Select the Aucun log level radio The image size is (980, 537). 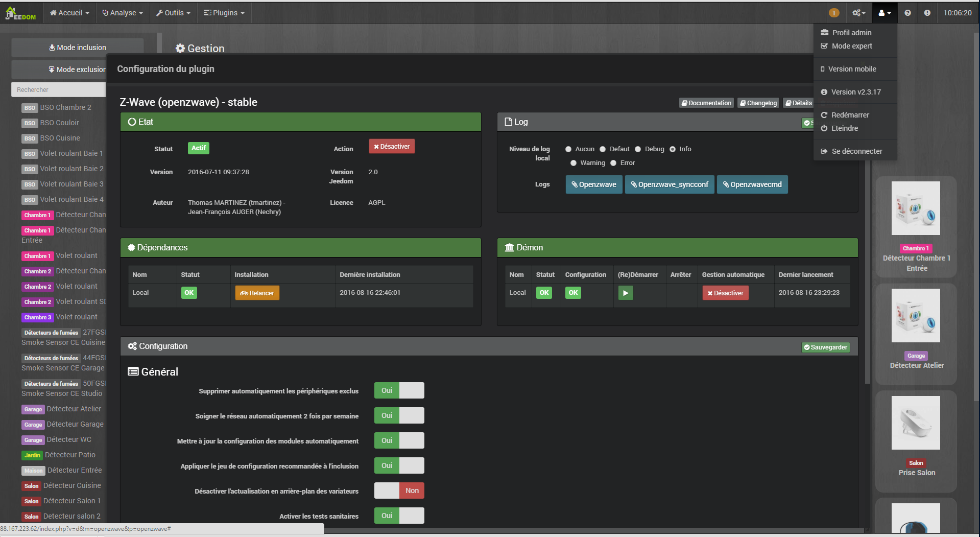point(568,149)
